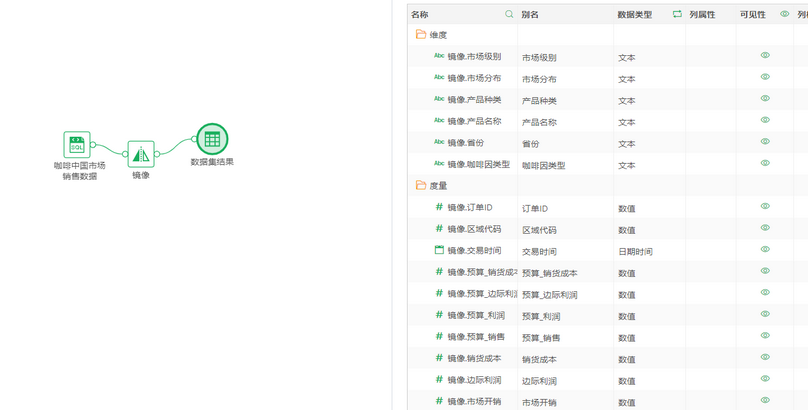
Task: Open data type 数值 for 区域代码
Action: tap(627, 230)
